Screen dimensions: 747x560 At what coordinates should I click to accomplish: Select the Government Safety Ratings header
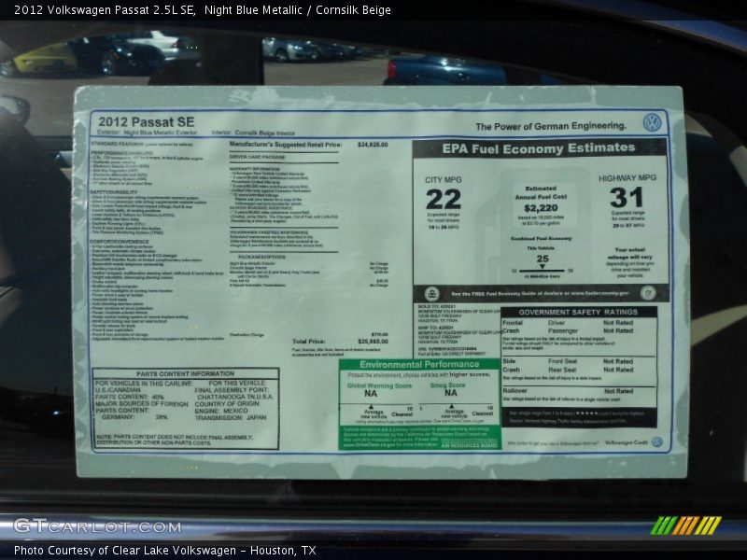[579, 312]
